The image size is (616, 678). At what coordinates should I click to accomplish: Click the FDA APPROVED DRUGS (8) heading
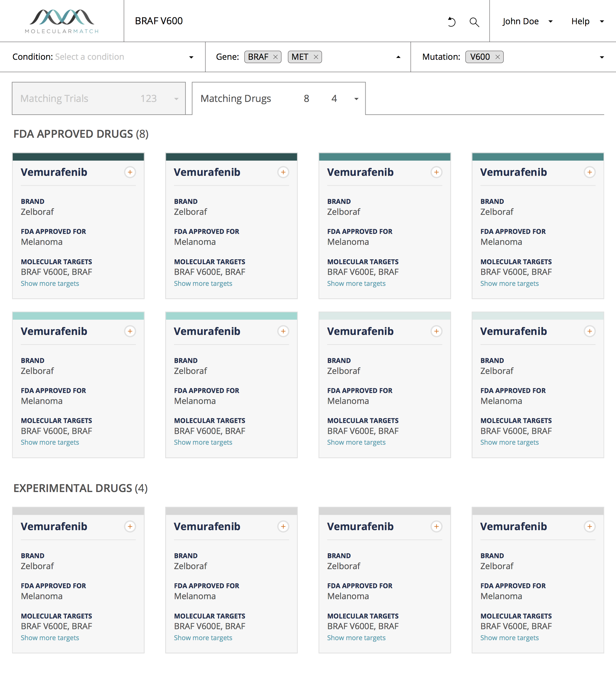click(81, 134)
